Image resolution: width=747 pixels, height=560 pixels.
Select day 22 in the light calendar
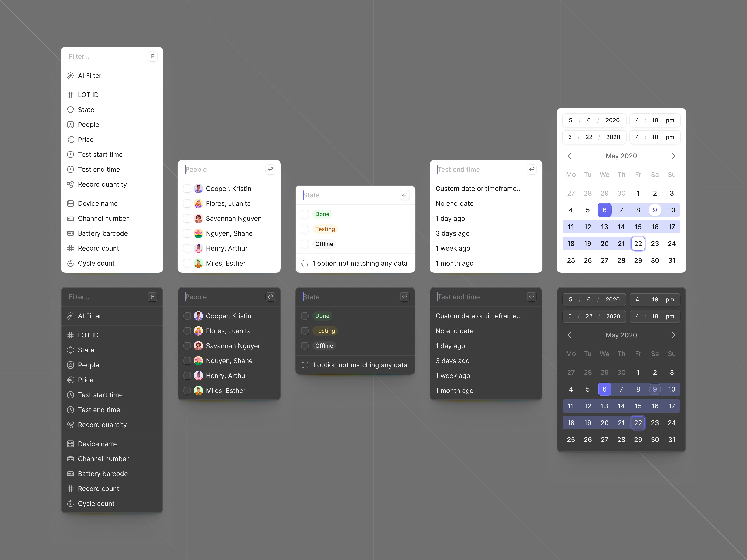(638, 243)
